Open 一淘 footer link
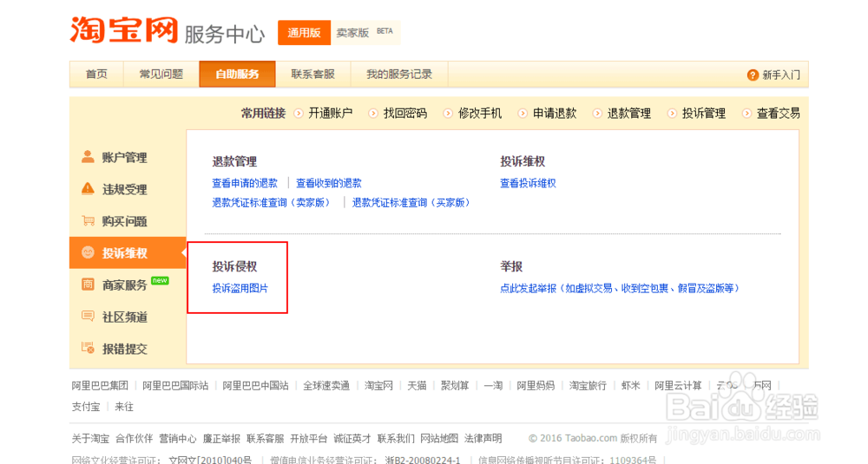 (x=493, y=385)
